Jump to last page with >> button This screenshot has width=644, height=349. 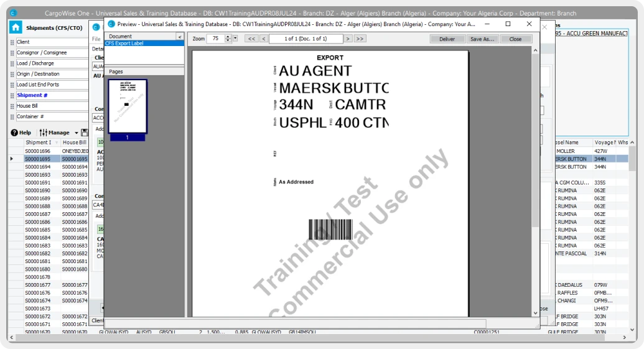tap(360, 39)
